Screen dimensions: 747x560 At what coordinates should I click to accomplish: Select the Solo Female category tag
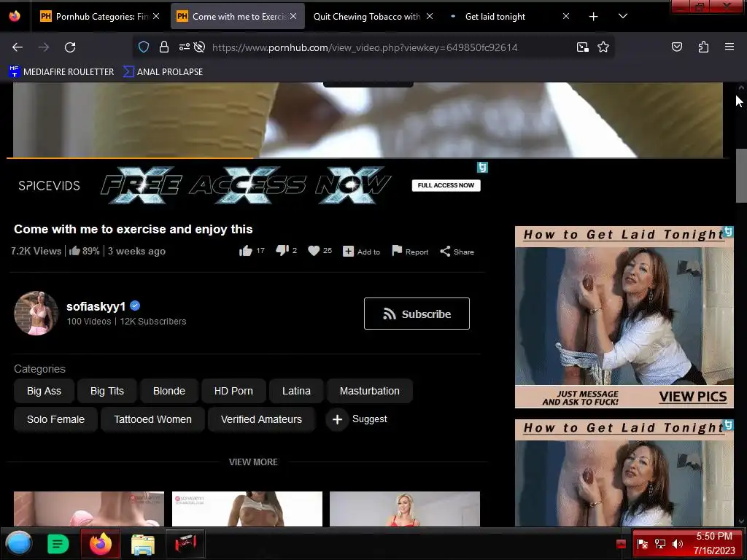tap(55, 419)
